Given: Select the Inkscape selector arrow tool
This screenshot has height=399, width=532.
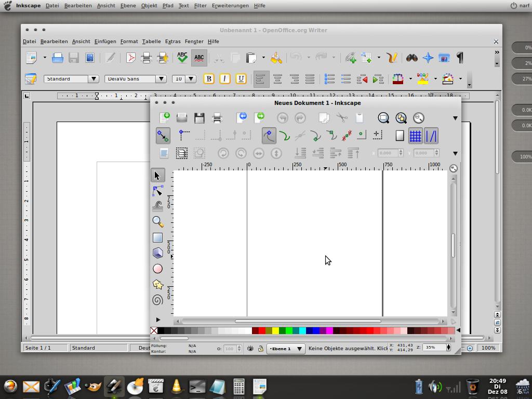Looking at the screenshot, I should [x=157, y=176].
